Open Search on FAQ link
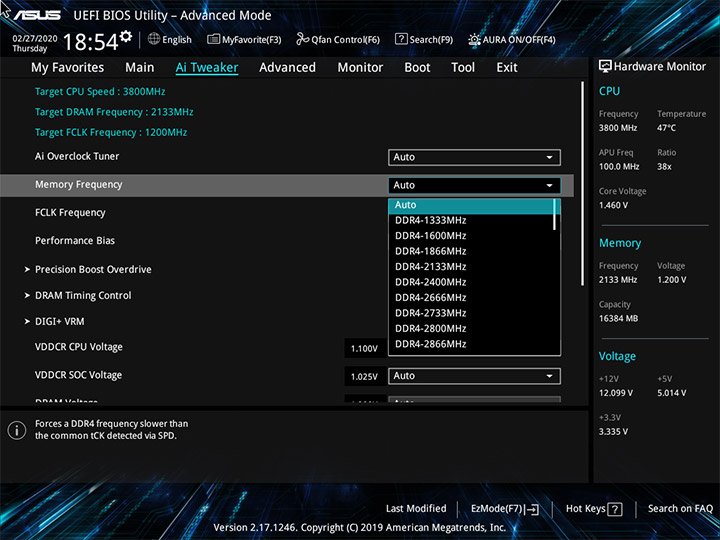Image resolution: width=720 pixels, height=540 pixels. pos(680,508)
